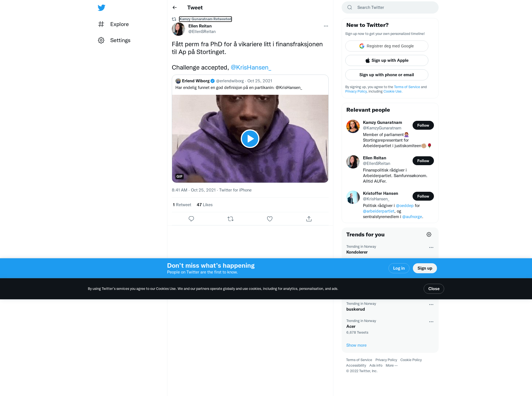Share the tweet via the share icon
Image resolution: width=532 pixels, height=396 pixels.
pyautogui.click(x=309, y=219)
